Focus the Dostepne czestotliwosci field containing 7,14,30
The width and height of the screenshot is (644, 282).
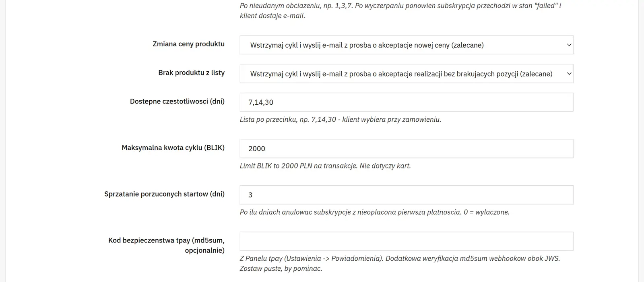(x=407, y=102)
